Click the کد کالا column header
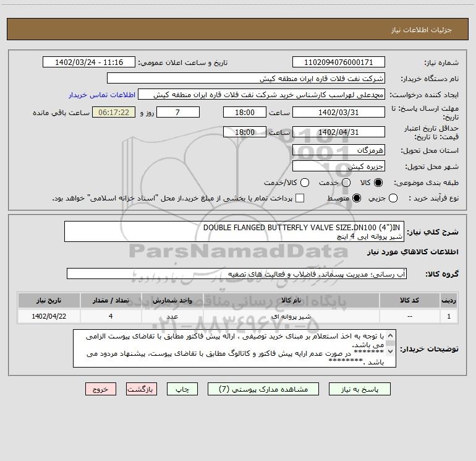Screen dimensions: 476x461 click(x=409, y=300)
